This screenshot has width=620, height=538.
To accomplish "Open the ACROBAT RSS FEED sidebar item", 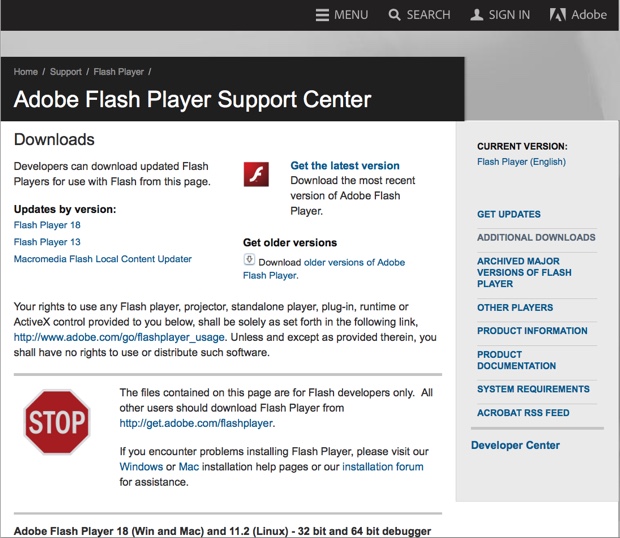I will [x=523, y=413].
